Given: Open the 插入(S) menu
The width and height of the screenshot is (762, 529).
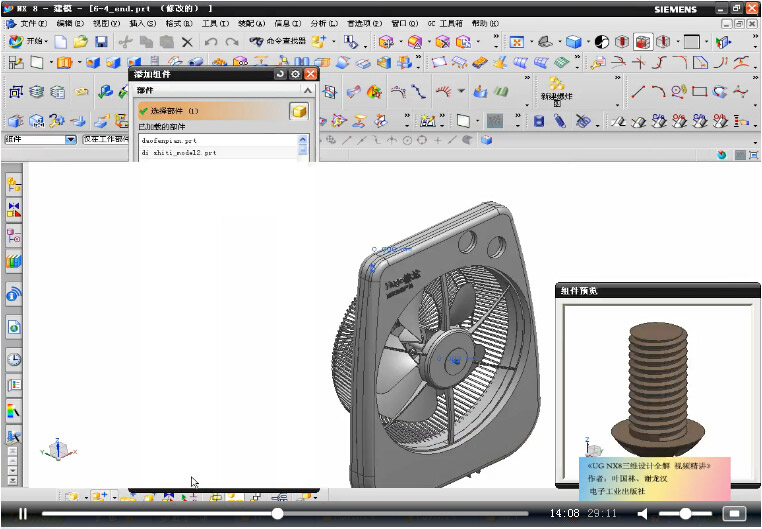Looking at the screenshot, I should [142, 23].
